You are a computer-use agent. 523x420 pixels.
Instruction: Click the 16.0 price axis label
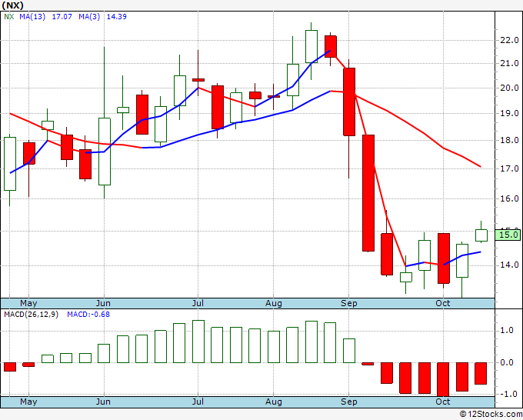pos(509,198)
